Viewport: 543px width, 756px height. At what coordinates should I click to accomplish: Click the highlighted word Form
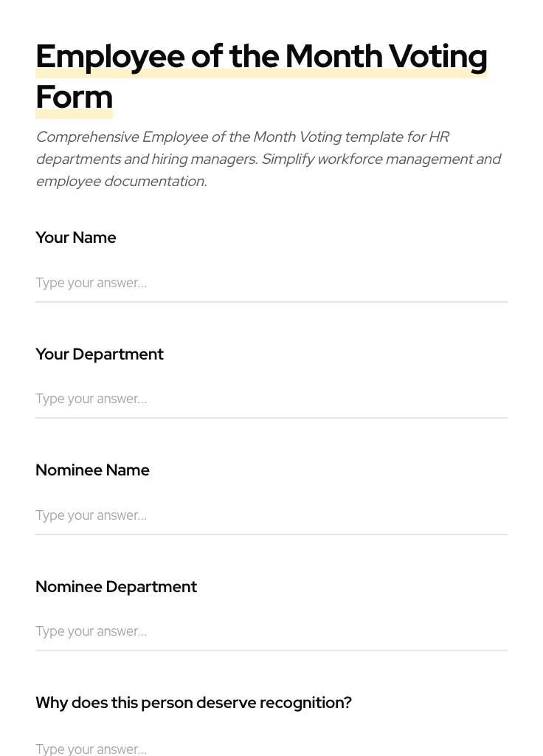74,97
